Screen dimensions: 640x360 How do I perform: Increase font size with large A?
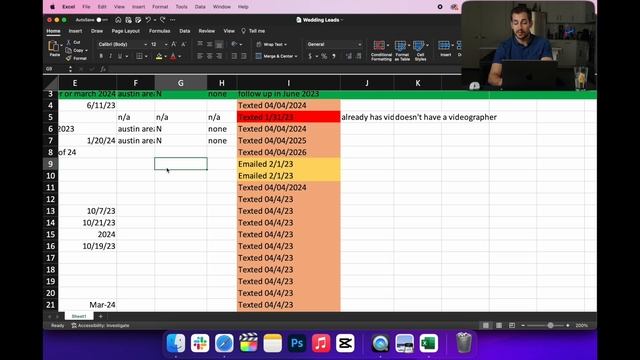[174, 44]
